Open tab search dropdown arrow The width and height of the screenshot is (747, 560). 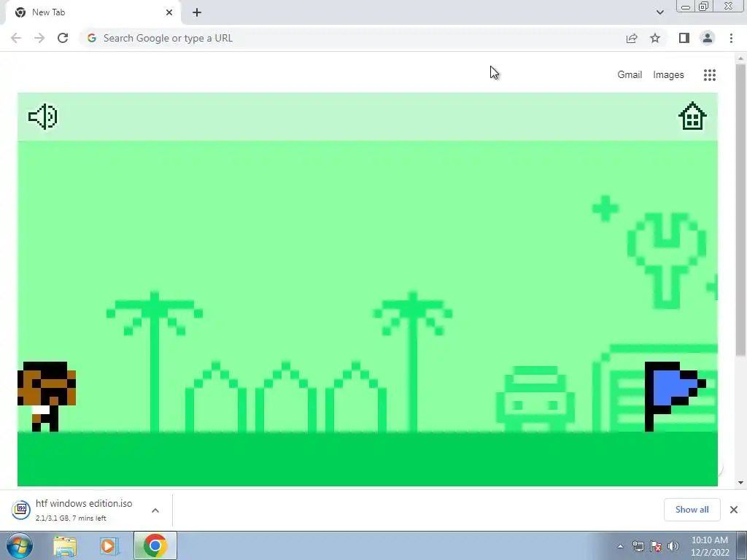click(659, 12)
